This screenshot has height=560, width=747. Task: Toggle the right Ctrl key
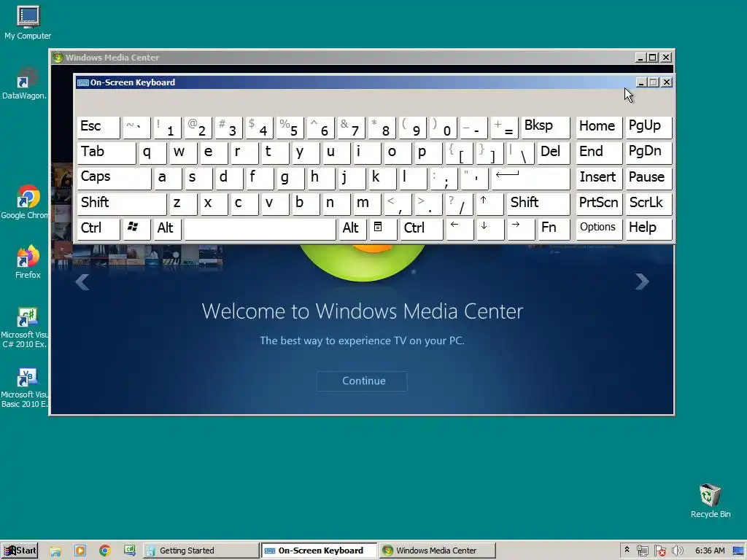(422, 229)
